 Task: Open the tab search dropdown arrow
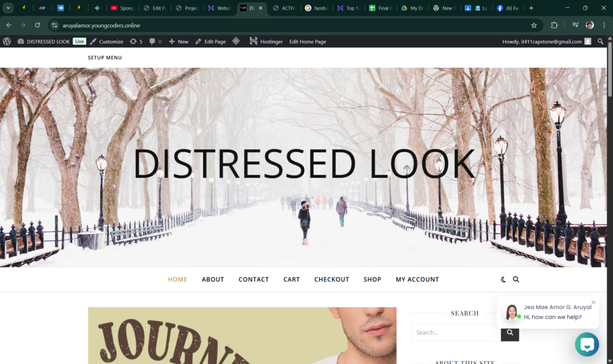pos(8,8)
